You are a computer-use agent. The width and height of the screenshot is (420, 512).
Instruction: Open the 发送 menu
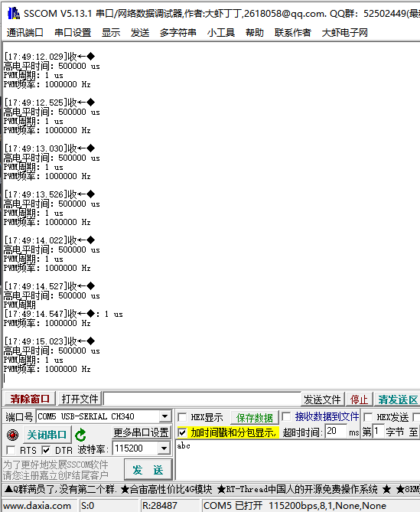(x=140, y=33)
